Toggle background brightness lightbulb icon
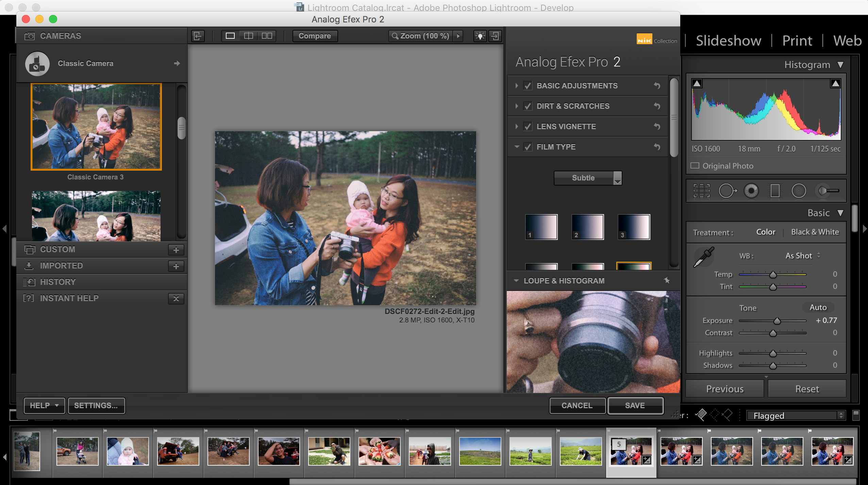868x485 pixels. coord(480,36)
